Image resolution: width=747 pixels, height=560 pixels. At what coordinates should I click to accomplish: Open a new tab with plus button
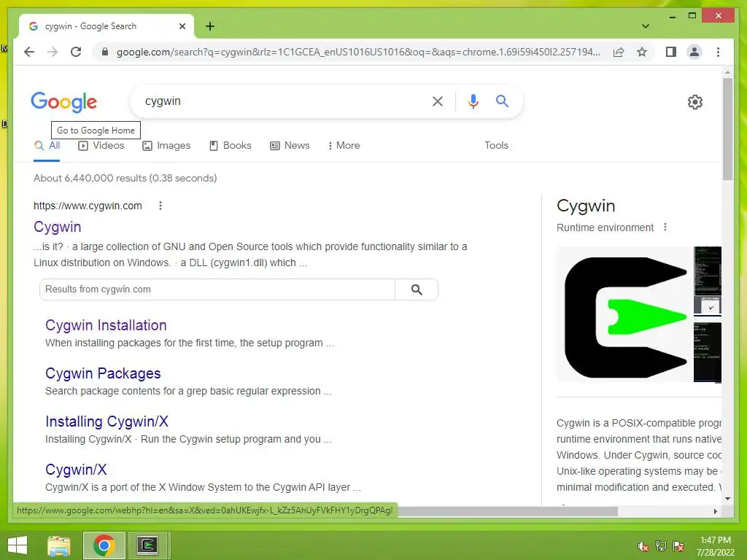(210, 26)
